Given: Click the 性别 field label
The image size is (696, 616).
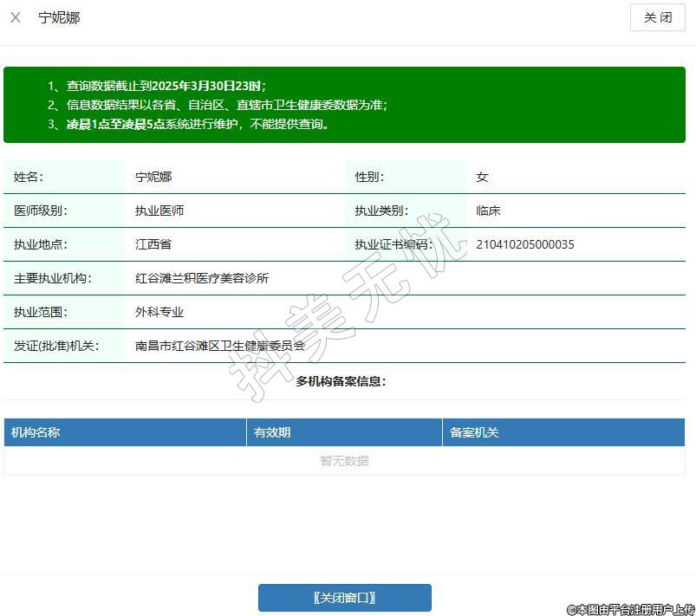Looking at the screenshot, I should [368, 177].
